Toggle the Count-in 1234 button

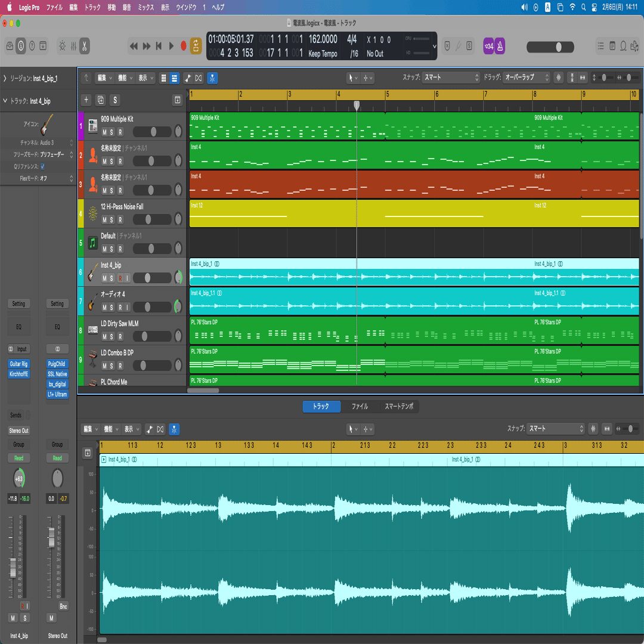coord(489,46)
